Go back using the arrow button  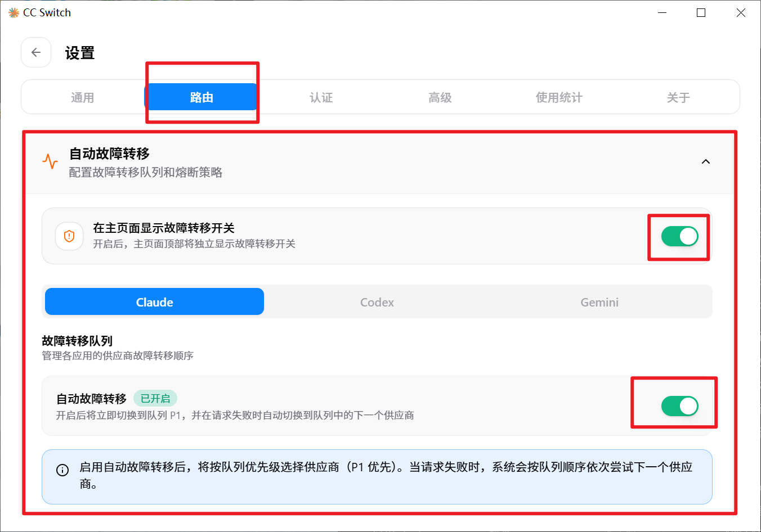click(36, 52)
